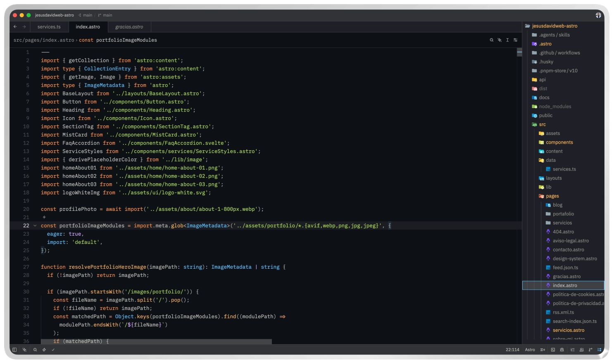Toggle collaboration people icon in status bar

pos(582,350)
